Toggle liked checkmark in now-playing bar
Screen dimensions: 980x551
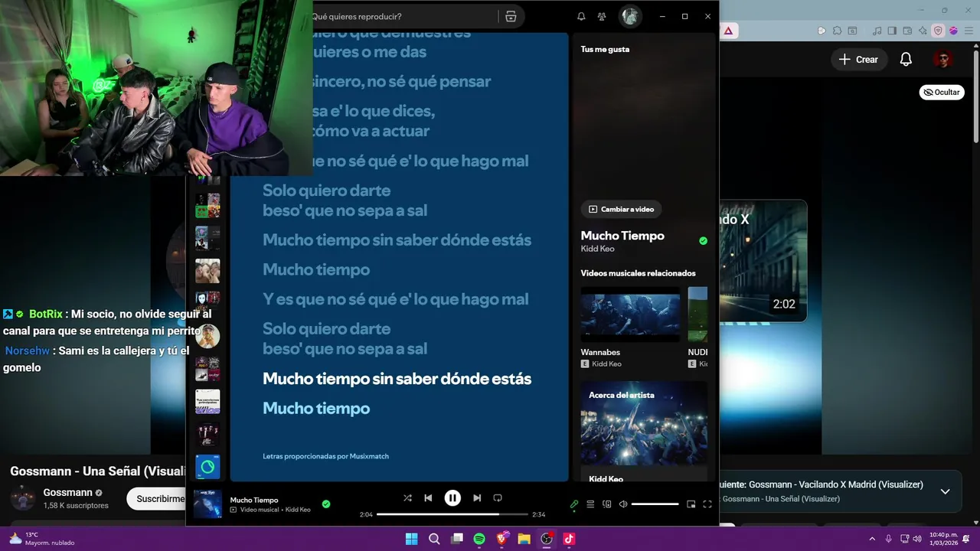point(326,504)
